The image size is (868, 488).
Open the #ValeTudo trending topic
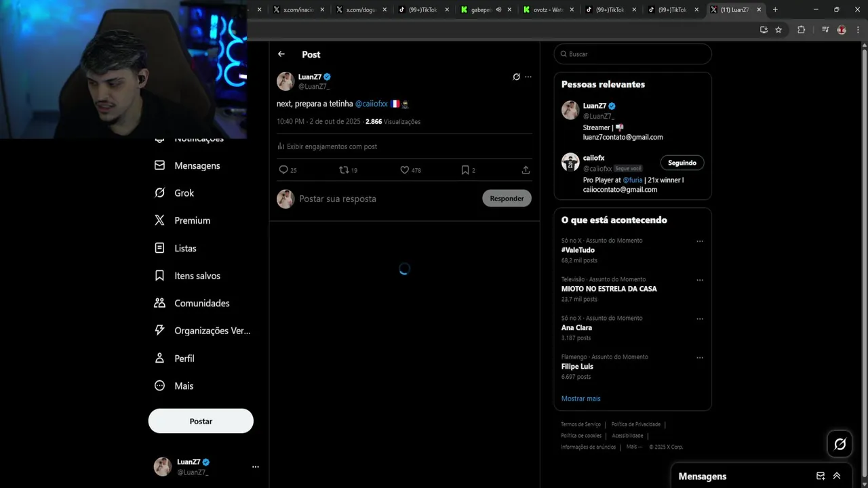(578, 250)
